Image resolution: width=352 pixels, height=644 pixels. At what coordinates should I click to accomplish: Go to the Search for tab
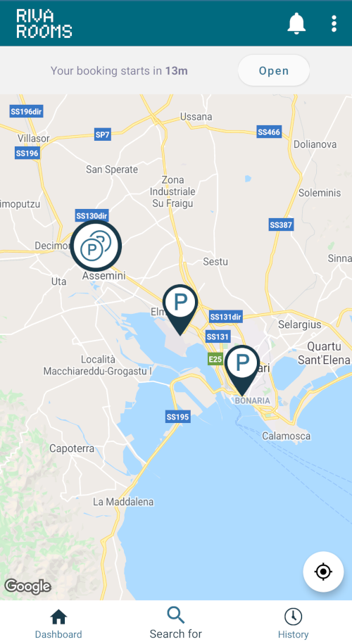176,623
